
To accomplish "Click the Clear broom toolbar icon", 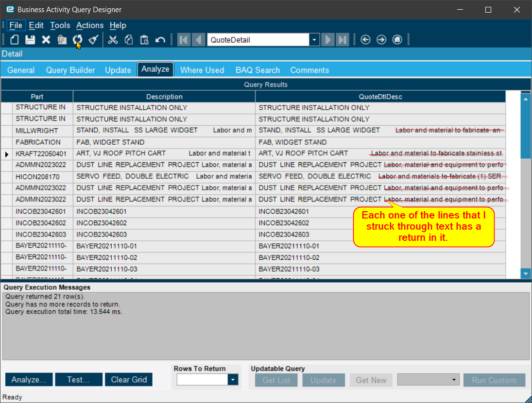I will (93, 40).
